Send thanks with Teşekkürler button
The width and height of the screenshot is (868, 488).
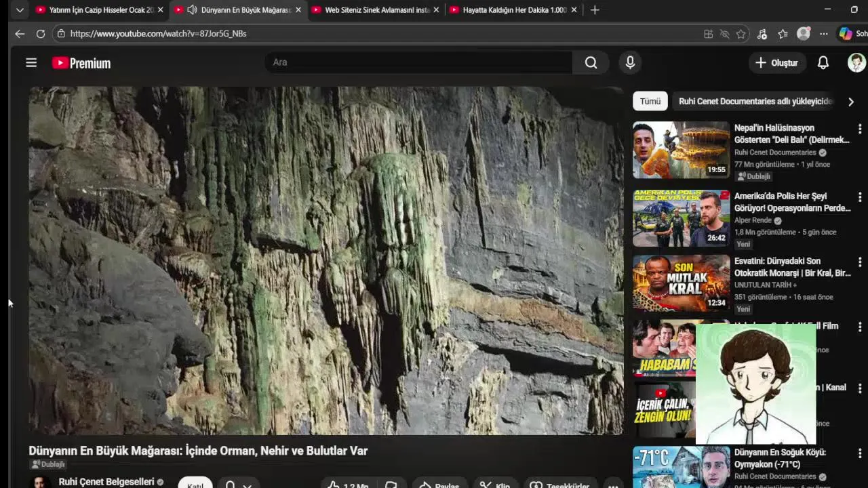[x=560, y=484]
